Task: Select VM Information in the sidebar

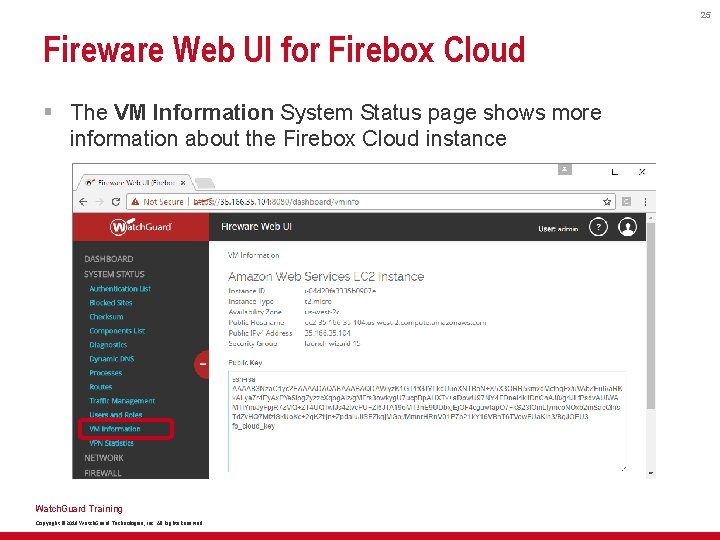Action: coord(115,429)
